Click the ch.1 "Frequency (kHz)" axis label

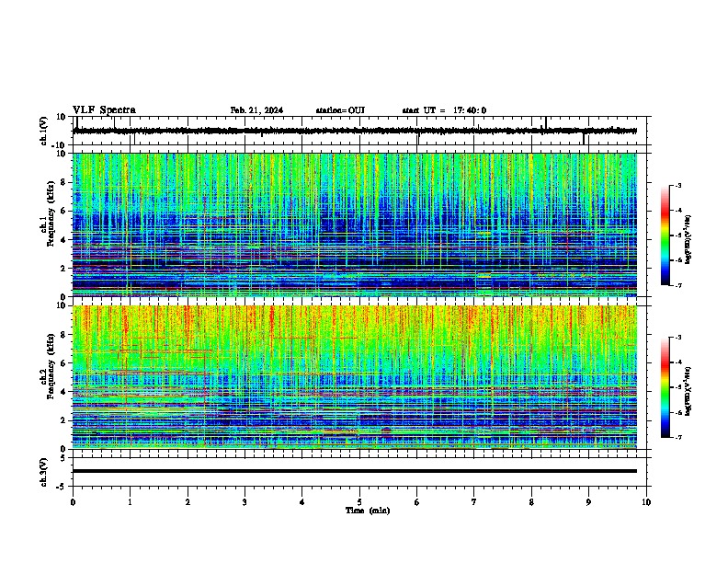pos(51,214)
